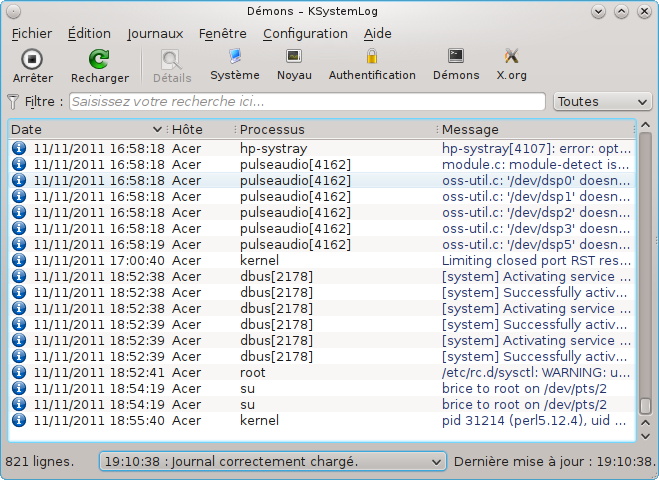Sort by the Hôte column header
This screenshot has height=480, width=659.
[x=202, y=129]
